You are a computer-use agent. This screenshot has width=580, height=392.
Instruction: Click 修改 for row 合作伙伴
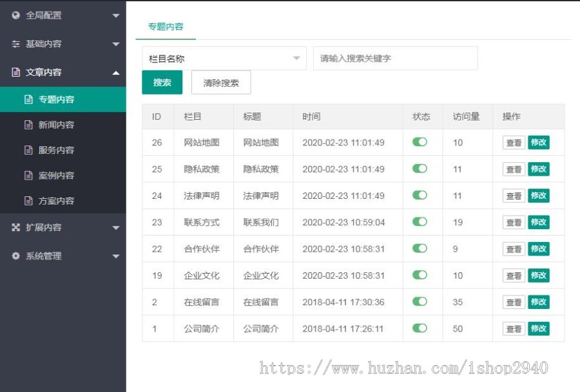(x=539, y=248)
